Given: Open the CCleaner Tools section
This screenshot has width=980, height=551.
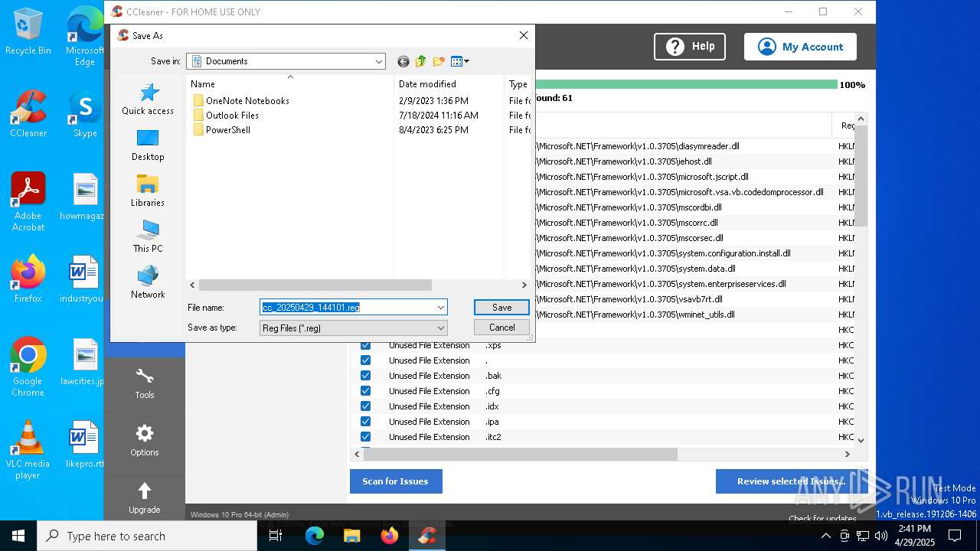Looking at the screenshot, I should 145,383.
